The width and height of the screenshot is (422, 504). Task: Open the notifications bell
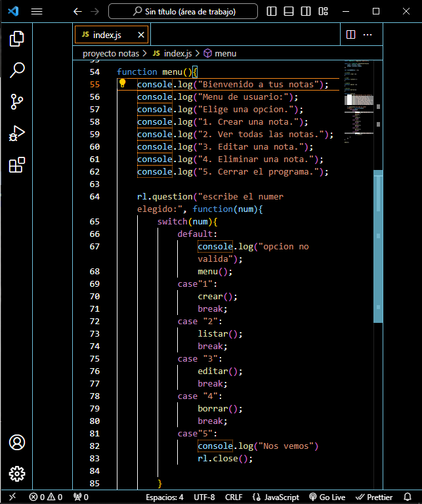(408, 497)
